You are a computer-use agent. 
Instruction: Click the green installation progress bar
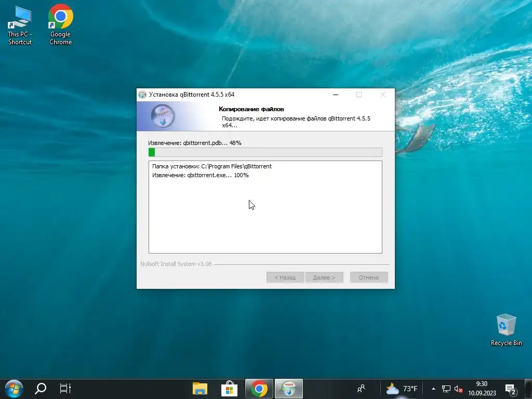265,152
